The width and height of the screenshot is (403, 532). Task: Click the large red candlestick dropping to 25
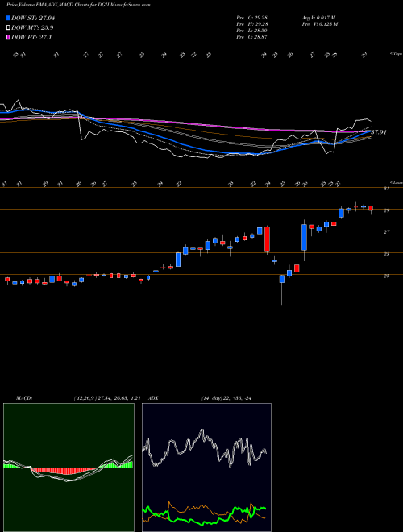click(267, 239)
